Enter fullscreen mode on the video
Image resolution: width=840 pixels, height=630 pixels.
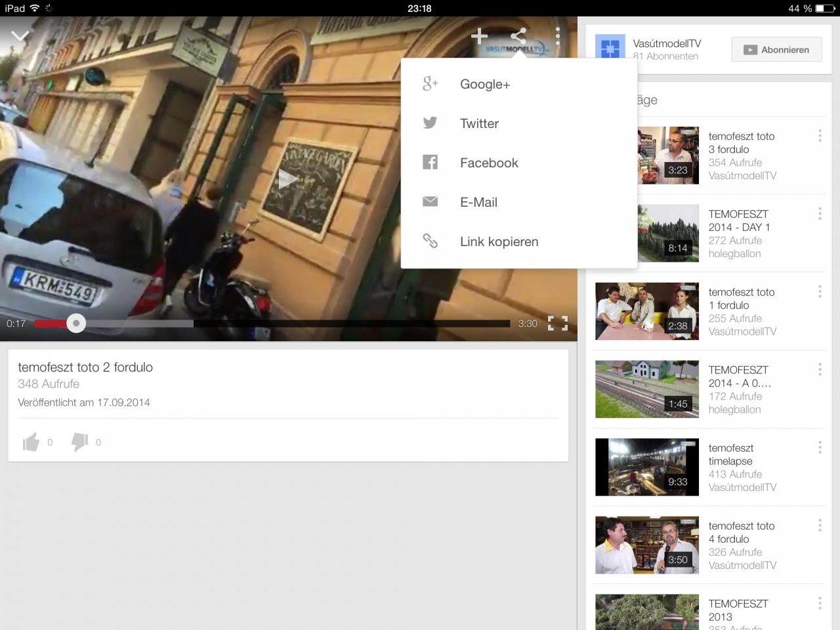point(557,323)
